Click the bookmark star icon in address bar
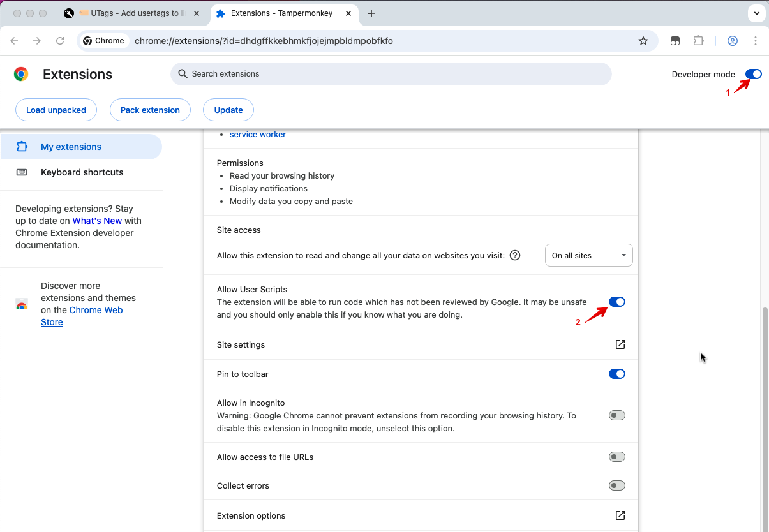 [x=643, y=41]
